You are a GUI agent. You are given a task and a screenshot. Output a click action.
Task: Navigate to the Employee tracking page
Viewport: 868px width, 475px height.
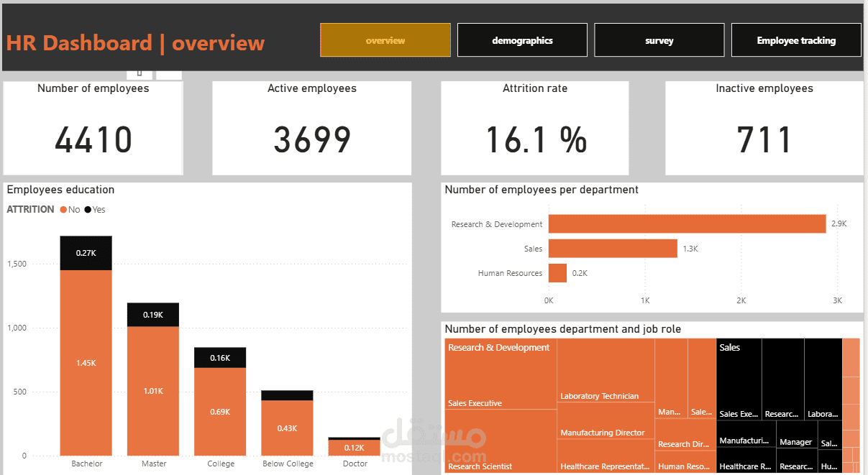[795, 40]
